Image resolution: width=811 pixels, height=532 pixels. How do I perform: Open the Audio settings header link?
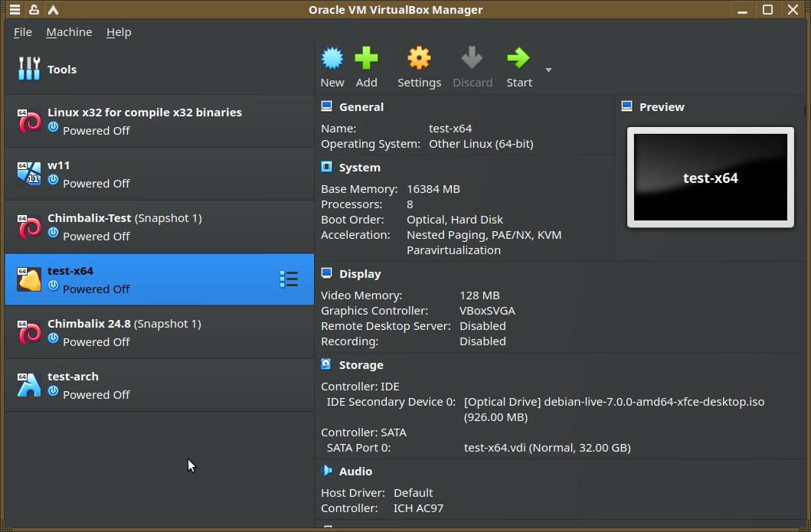coord(355,472)
